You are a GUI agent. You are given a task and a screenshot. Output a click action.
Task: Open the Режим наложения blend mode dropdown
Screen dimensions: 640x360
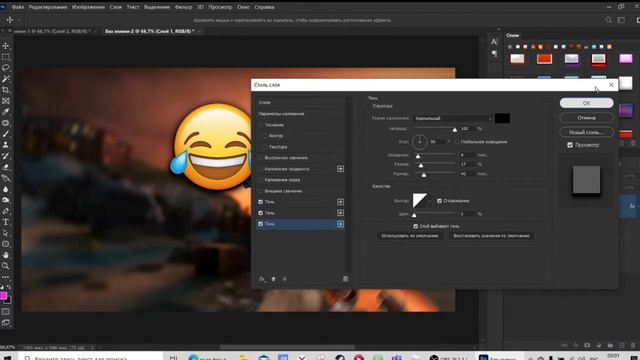(453, 118)
